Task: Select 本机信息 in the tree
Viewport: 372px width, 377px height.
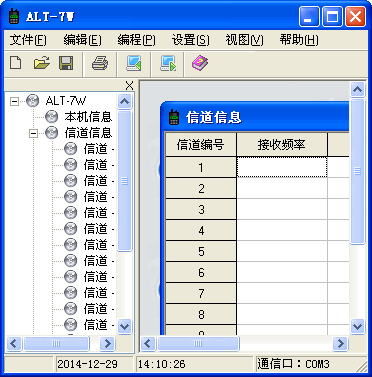Action: click(88, 117)
